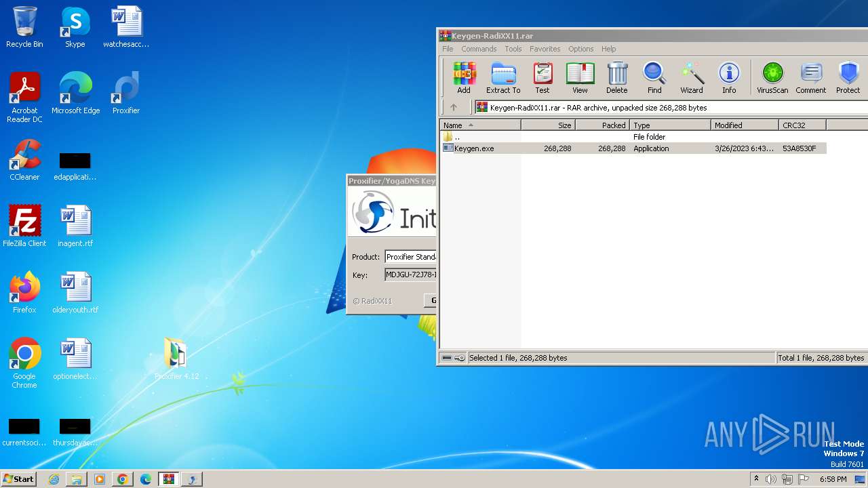This screenshot has height=488, width=868.
Task: Select the Keygen.exe file row
Action: tap(633, 148)
